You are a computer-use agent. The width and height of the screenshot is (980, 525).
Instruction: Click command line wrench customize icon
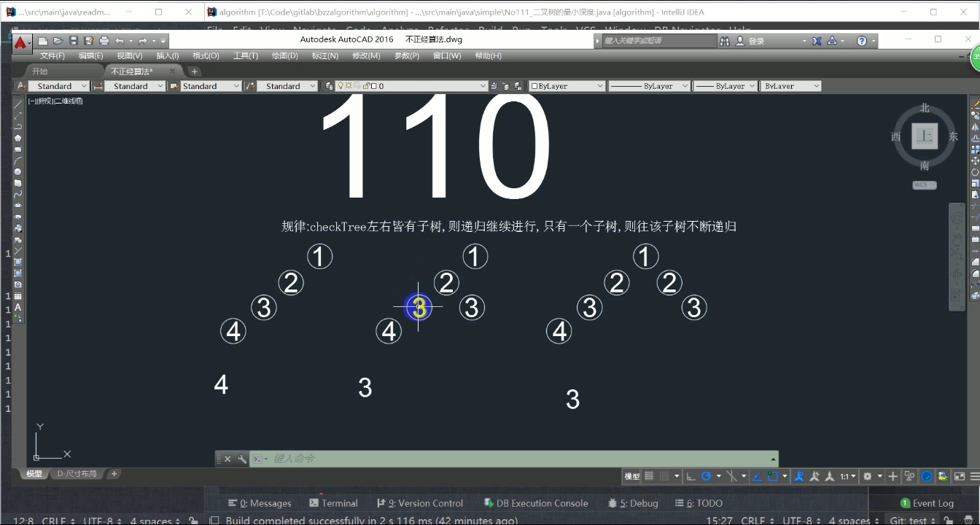point(242,459)
